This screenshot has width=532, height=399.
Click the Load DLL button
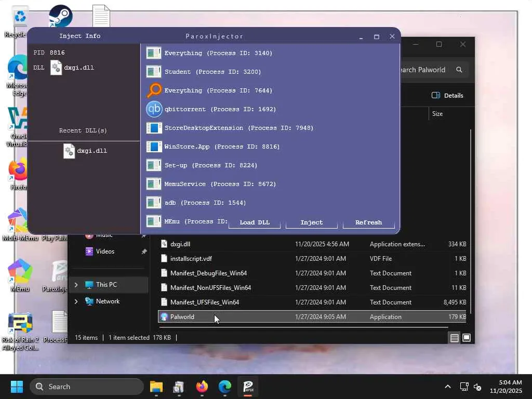(255, 222)
